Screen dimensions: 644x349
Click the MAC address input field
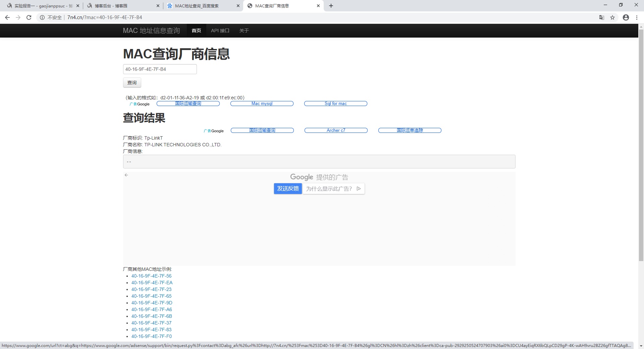160,69
